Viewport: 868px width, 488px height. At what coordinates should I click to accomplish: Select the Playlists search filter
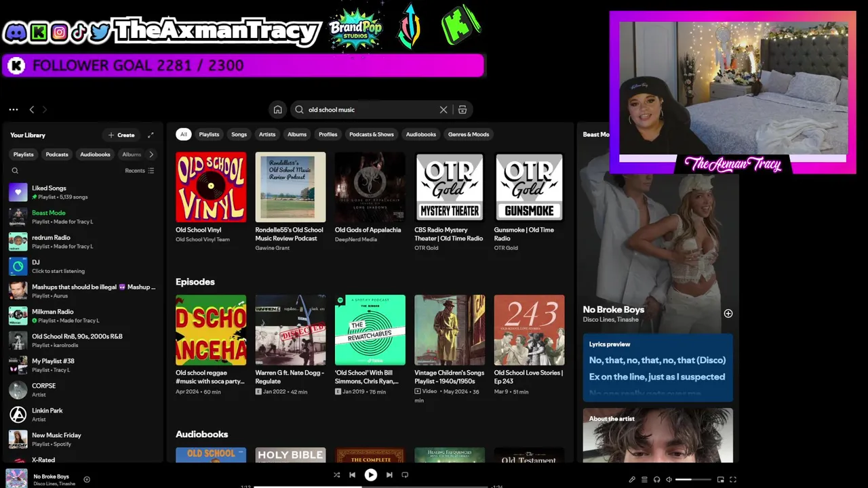209,134
